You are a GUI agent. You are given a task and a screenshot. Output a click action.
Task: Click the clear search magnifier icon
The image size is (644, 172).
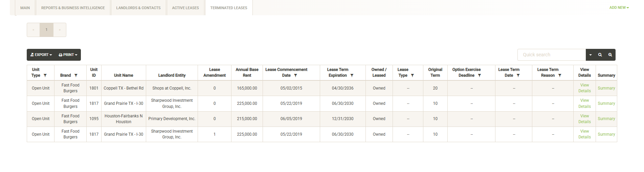click(x=610, y=55)
